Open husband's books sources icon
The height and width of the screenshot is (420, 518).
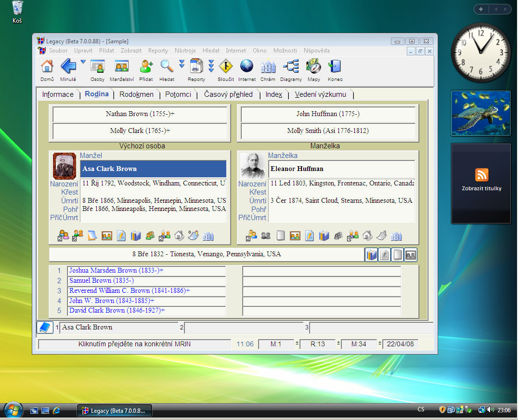pyautogui.click(x=136, y=236)
